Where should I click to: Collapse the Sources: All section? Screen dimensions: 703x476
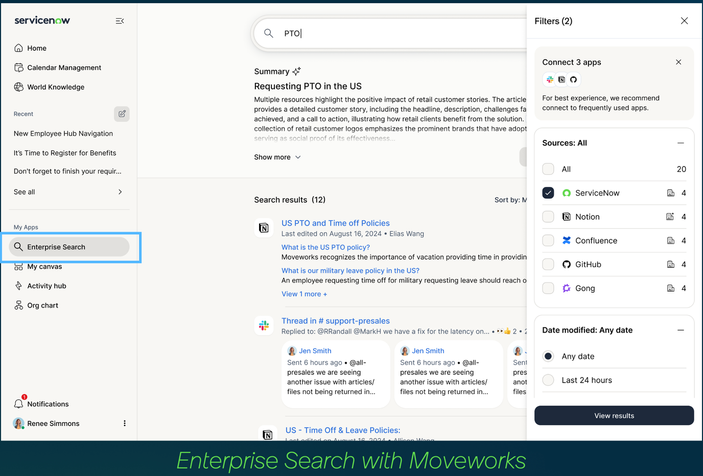681,143
